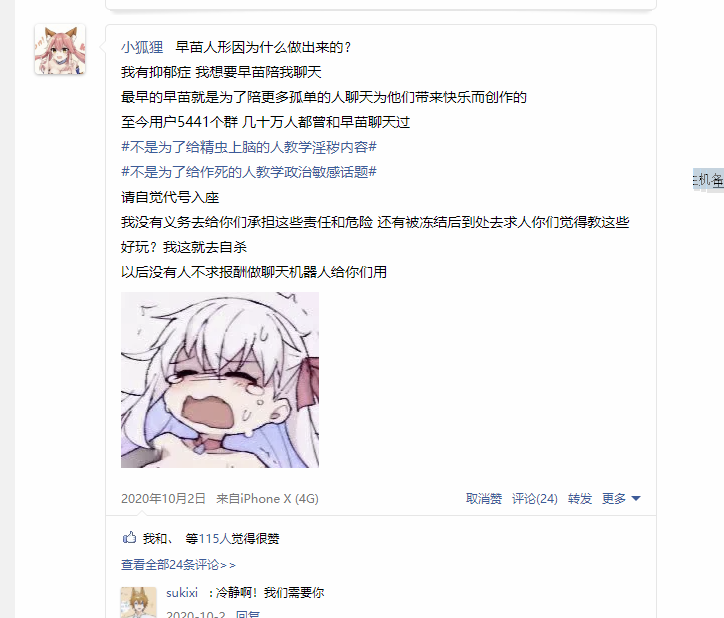
Task: Toggle 取消赞 to unlike the post
Action: (x=483, y=498)
